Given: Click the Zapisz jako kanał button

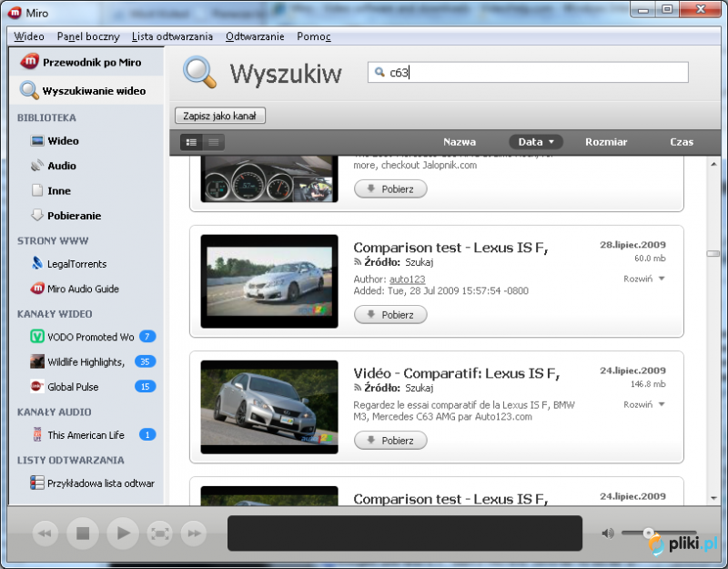Looking at the screenshot, I should pyautogui.click(x=219, y=116).
